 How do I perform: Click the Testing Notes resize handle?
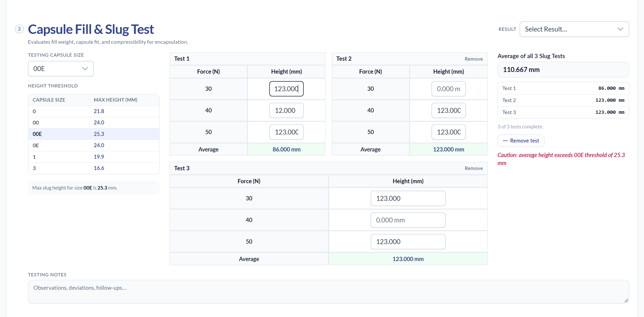click(x=626, y=301)
